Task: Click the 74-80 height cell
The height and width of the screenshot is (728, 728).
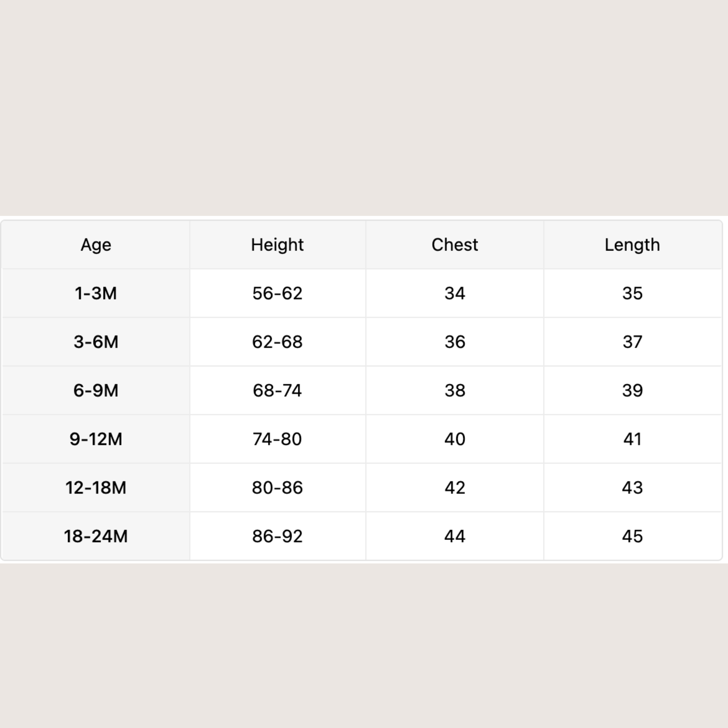Action: [x=277, y=439]
